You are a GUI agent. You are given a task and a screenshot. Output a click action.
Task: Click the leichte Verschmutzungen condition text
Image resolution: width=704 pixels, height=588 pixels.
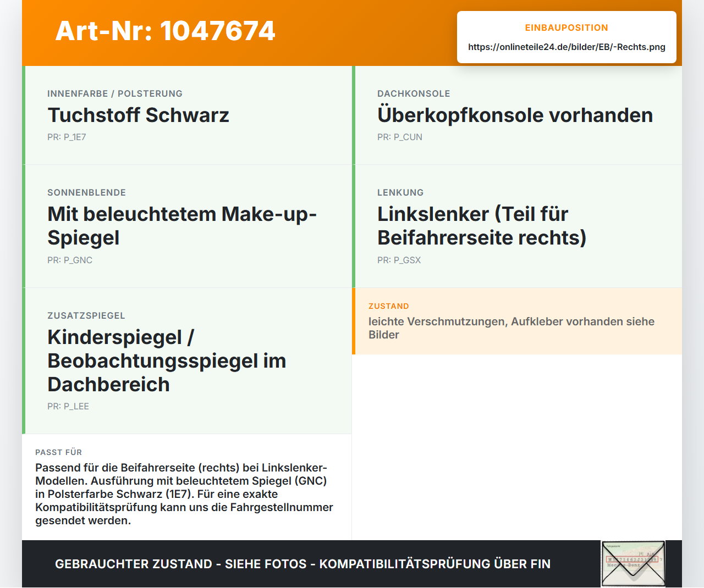pyautogui.click(x=512, y=328)
